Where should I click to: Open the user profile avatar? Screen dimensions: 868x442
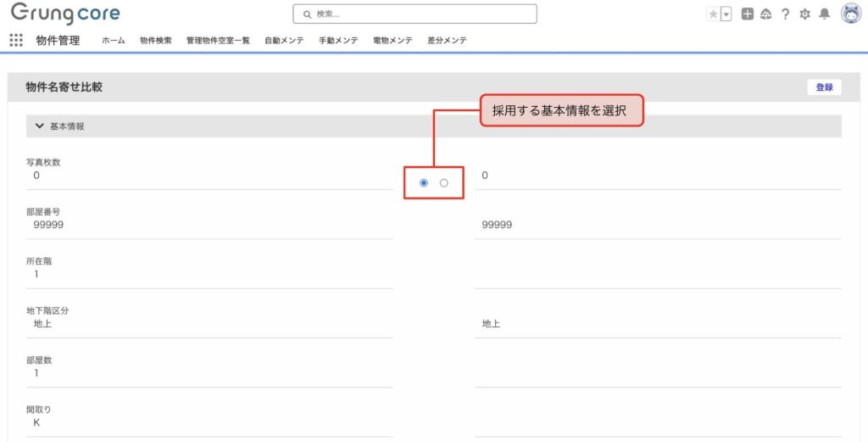click(850, 14)
